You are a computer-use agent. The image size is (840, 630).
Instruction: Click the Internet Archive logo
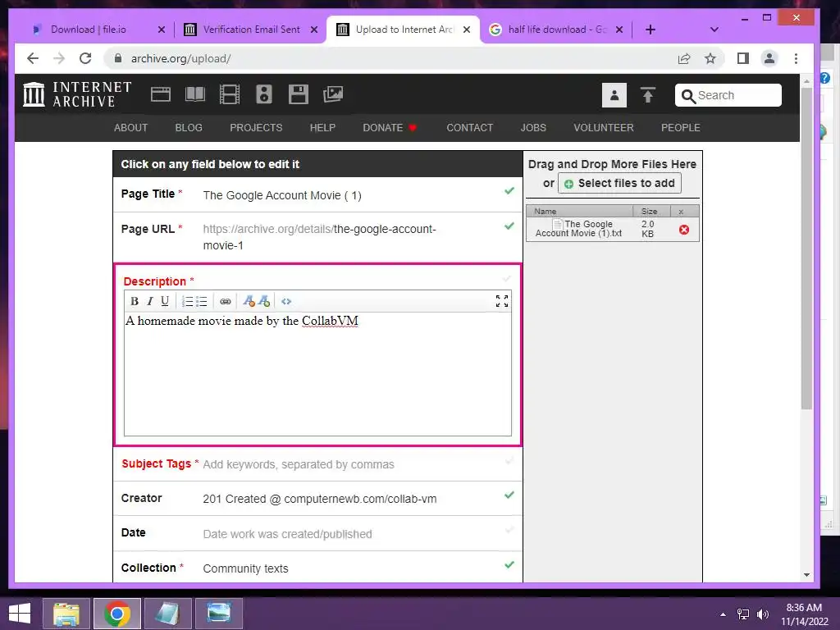point(77,95)
